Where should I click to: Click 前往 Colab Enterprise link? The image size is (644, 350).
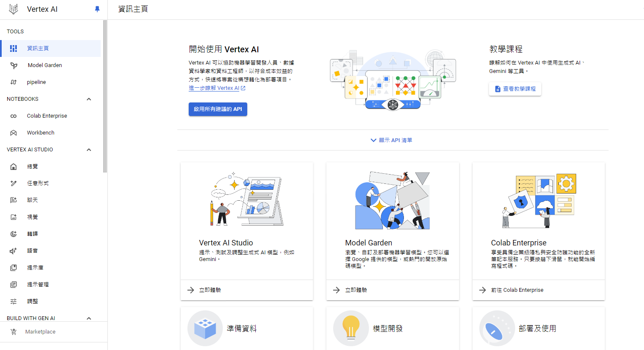pos(517,290)
